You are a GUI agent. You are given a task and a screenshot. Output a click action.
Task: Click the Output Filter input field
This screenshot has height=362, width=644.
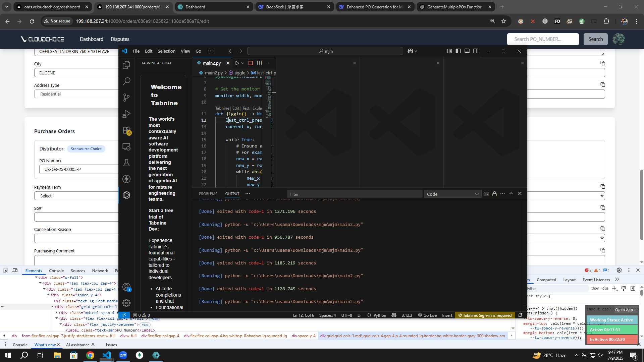(355, 194)
